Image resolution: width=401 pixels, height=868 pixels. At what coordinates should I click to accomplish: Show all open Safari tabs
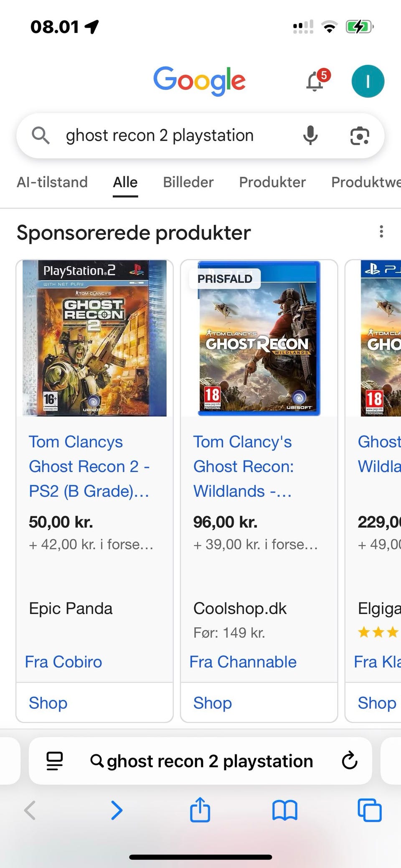tap(369, 810)
